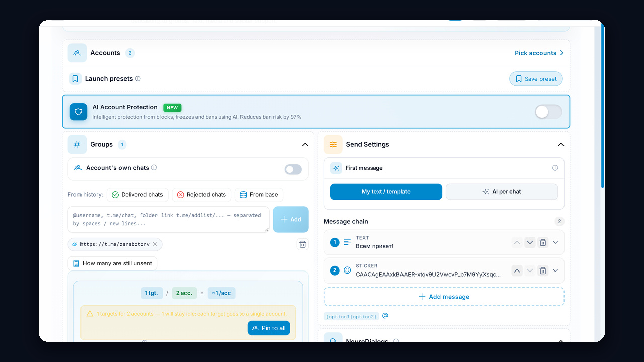Click the 1 targets for 2 accounts warning
Image resolution: width=644 pixels, height=362 pixels.
192,314
